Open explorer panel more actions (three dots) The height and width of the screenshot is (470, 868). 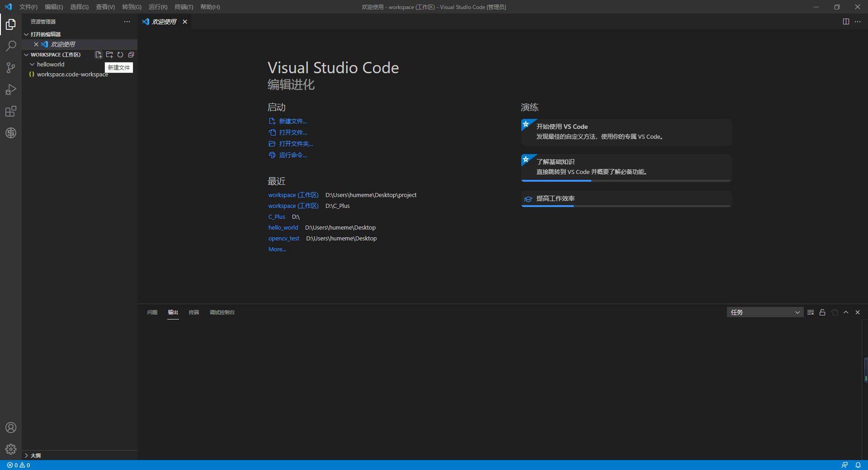click(x=127, y=22)
